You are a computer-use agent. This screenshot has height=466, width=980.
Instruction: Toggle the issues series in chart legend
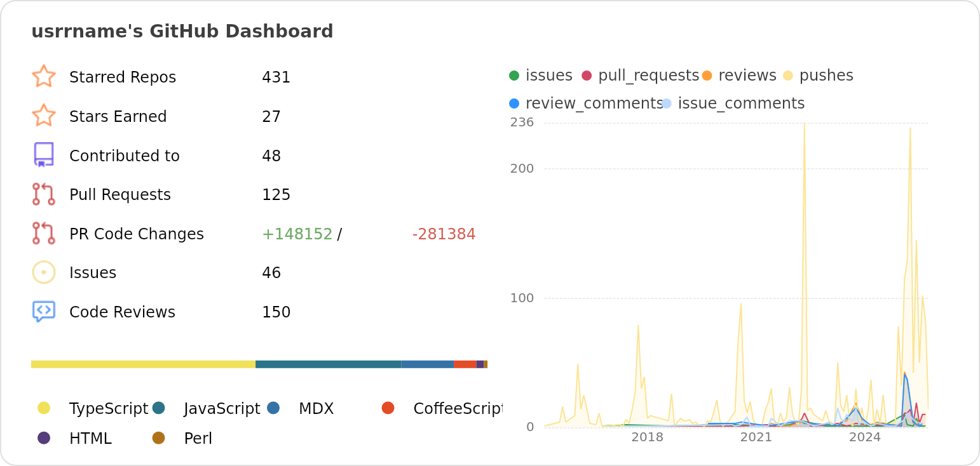tap(541, 76)
